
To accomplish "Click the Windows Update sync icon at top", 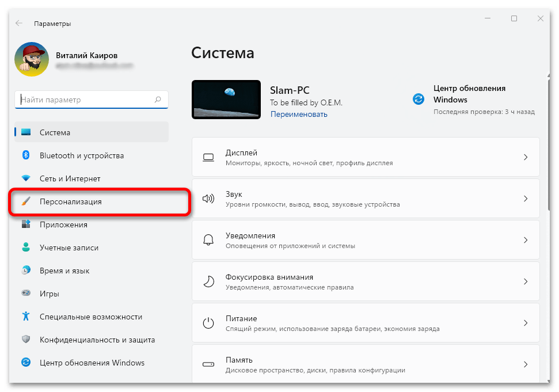I will (x=419, y=99).
